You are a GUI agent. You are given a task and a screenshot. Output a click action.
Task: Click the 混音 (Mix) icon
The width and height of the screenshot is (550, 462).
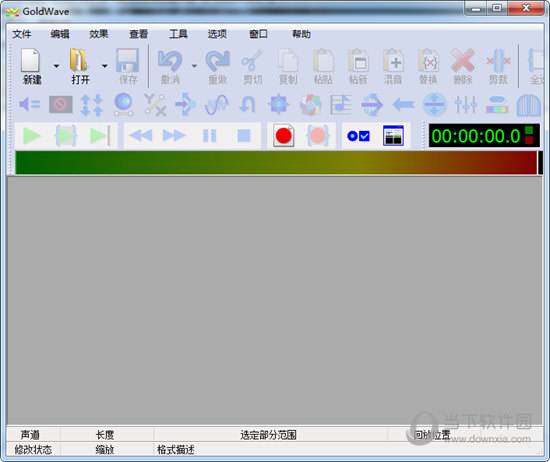[x=393, y=60]
